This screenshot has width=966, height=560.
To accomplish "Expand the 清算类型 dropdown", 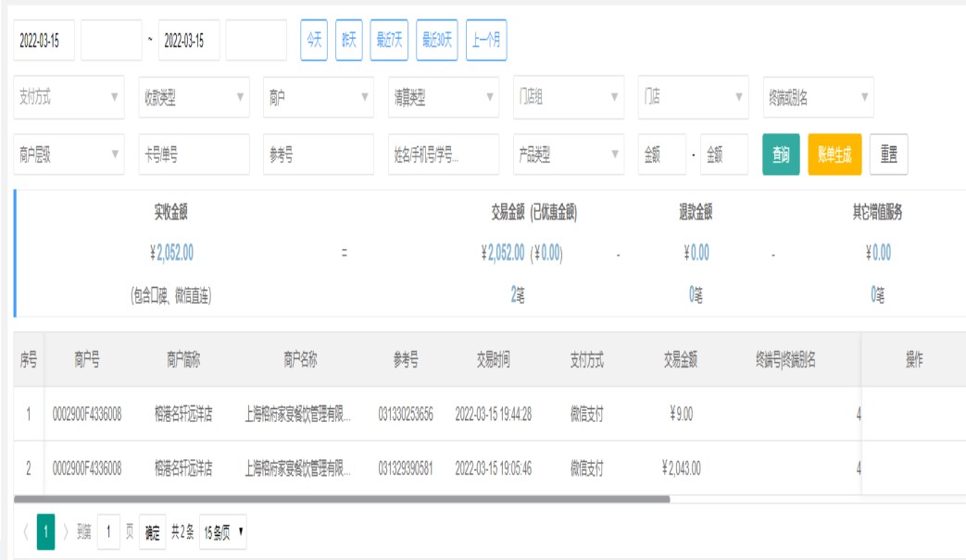I will (443, 97).
